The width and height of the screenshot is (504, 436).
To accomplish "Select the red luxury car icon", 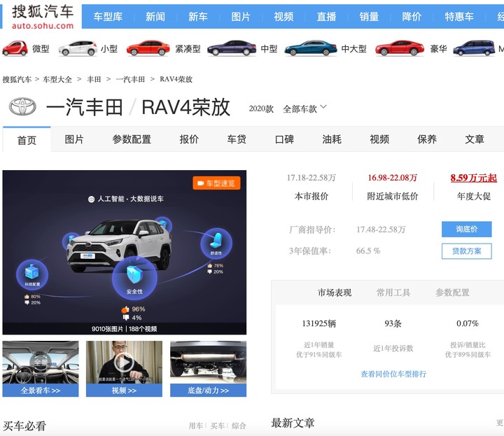I will tap(400, 48).
